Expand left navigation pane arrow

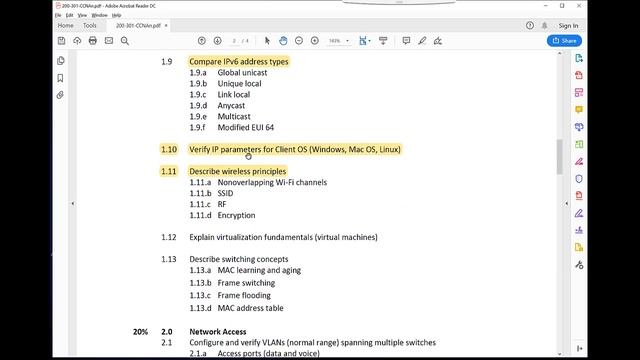pyautogui.click(x=73, y=203)
